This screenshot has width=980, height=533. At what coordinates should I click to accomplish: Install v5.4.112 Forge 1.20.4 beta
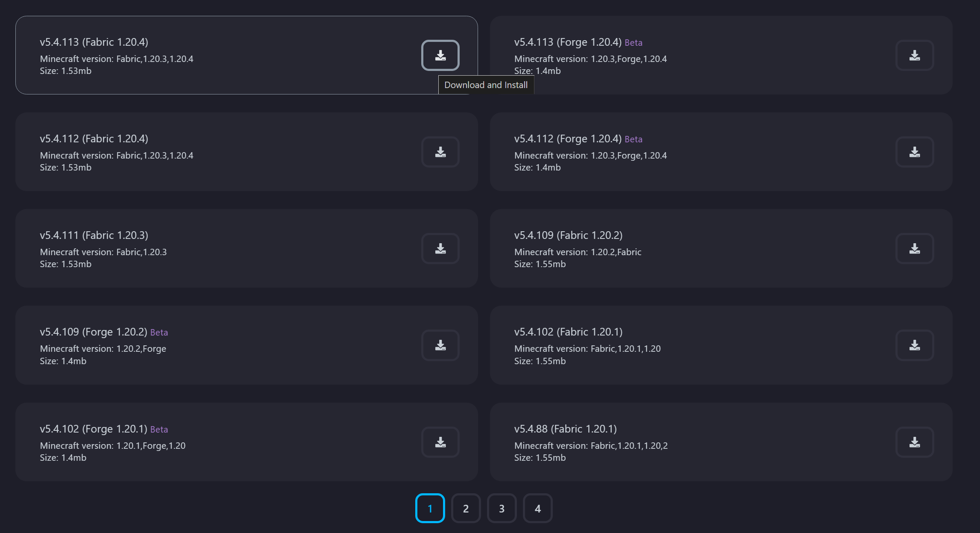coord(914,152)
